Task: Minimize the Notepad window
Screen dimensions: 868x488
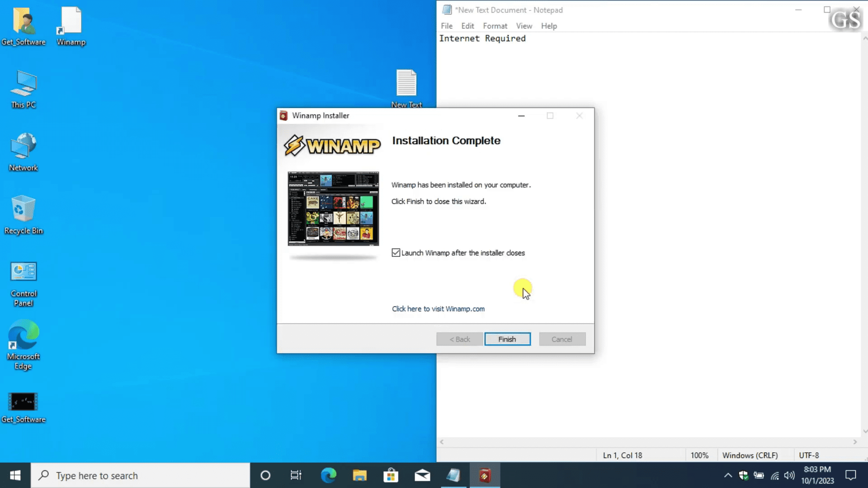Action: [x=798, y=10]
